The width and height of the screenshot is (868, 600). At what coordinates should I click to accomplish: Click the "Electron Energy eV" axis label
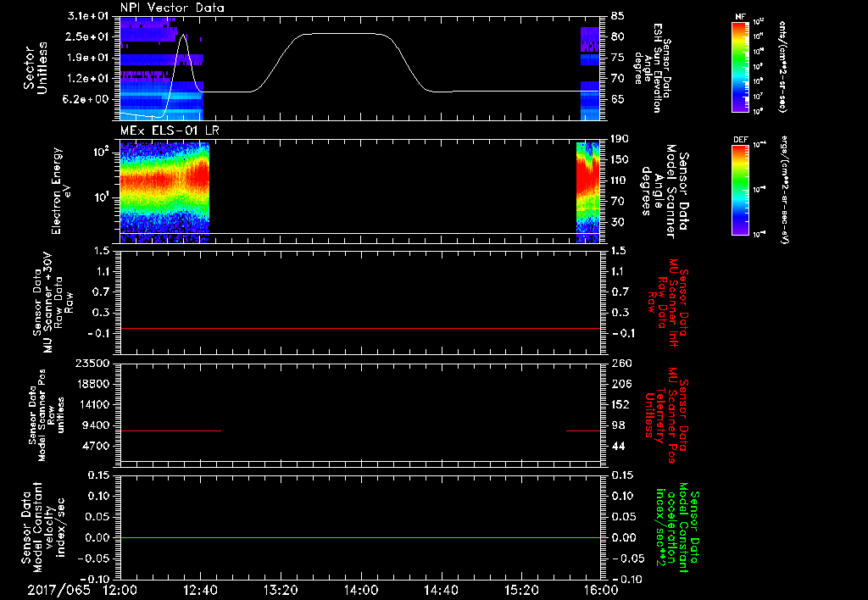pos(60,191)
